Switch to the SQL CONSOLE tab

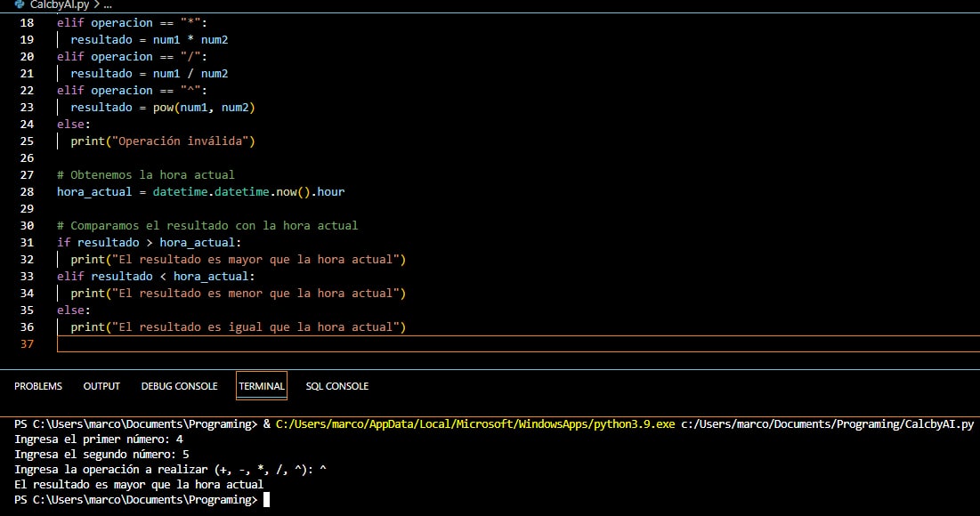[336, 386]
